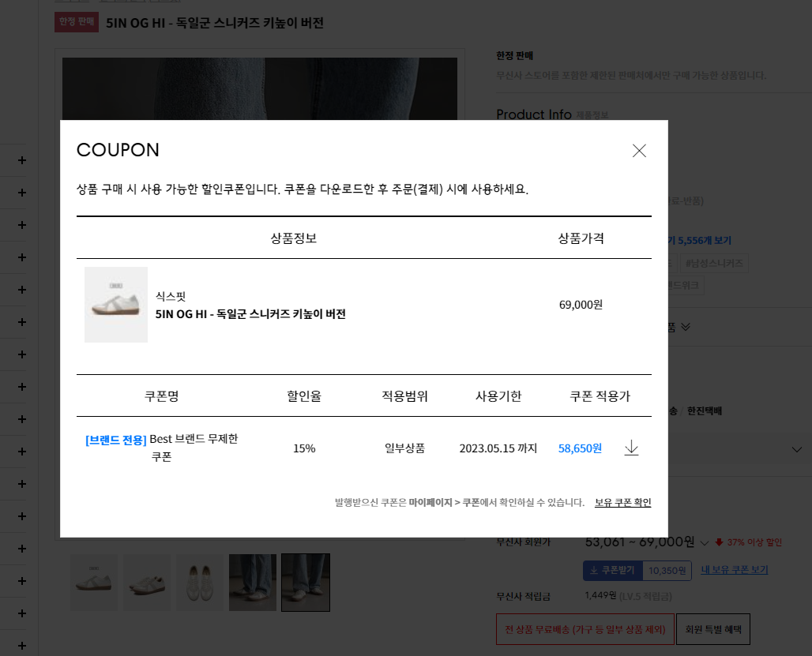The width and height of the screenshot is (812, 656).
Task: Click the blue 58,650원 coupon price
Action: click(x=580, y=448)
